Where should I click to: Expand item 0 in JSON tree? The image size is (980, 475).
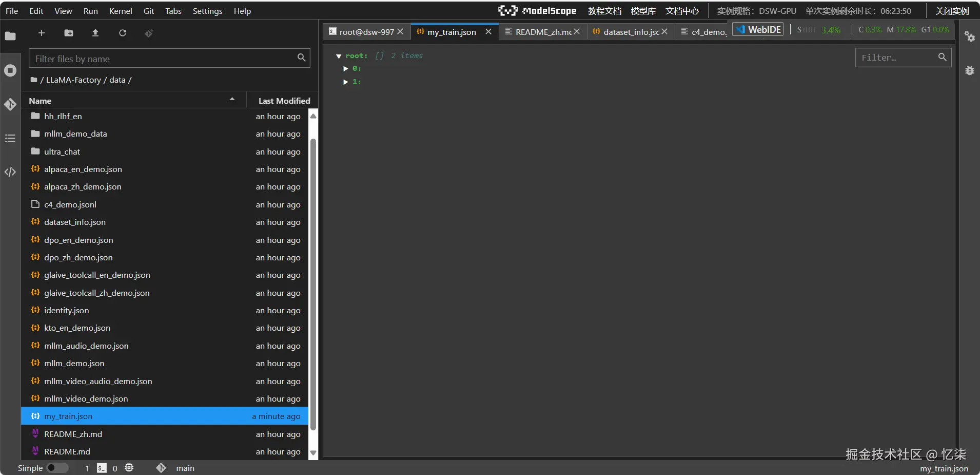[x=346, y=68]
